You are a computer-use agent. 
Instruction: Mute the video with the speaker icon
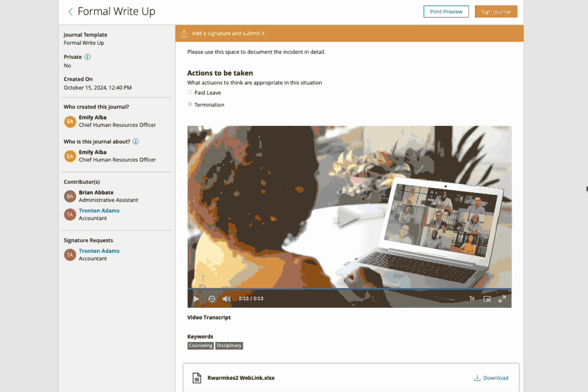click(226, 299)
